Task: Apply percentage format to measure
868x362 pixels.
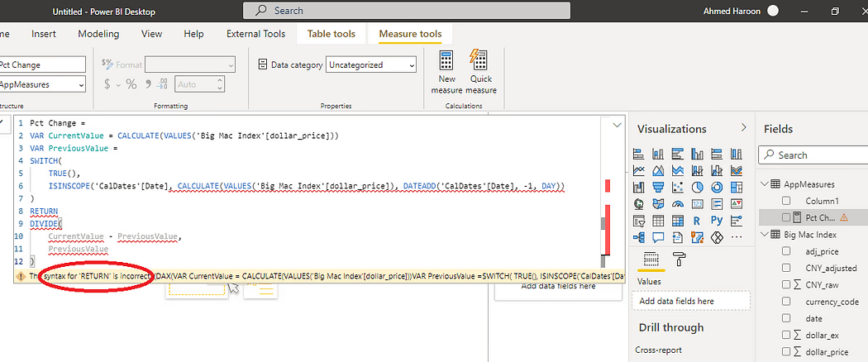Action: [x=131, y=84]
